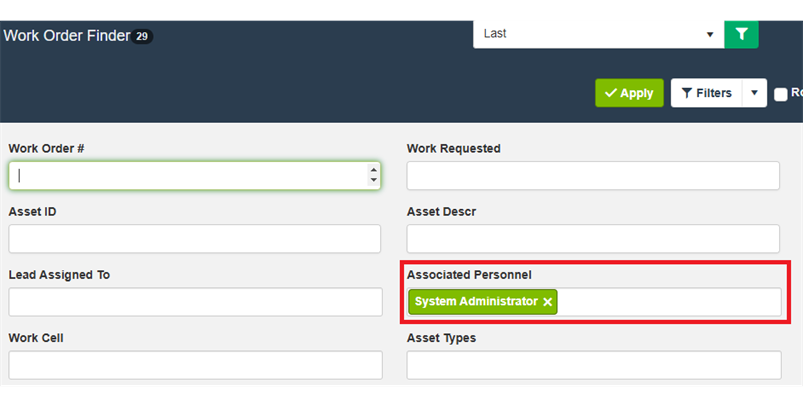Select the Asset Descr text box
Viewport: 803px width, 413px height.
pyautogui.click(x=592, y=239)
